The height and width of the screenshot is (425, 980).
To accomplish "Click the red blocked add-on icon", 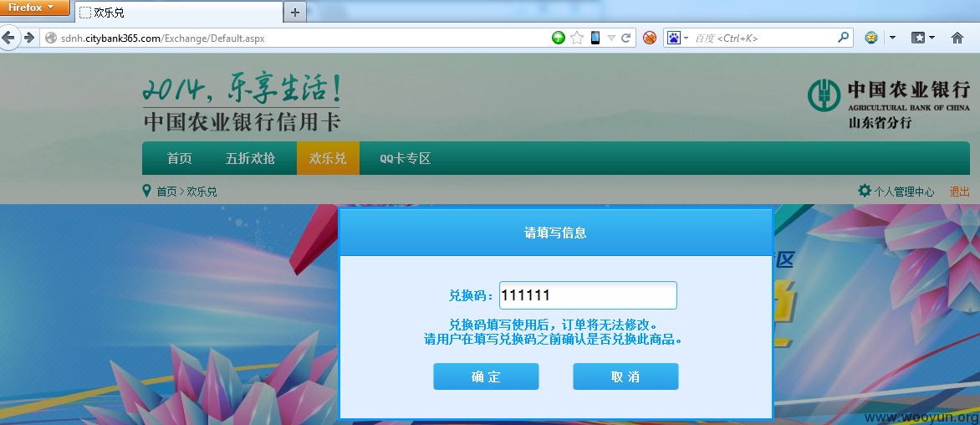I will point(650,38).
